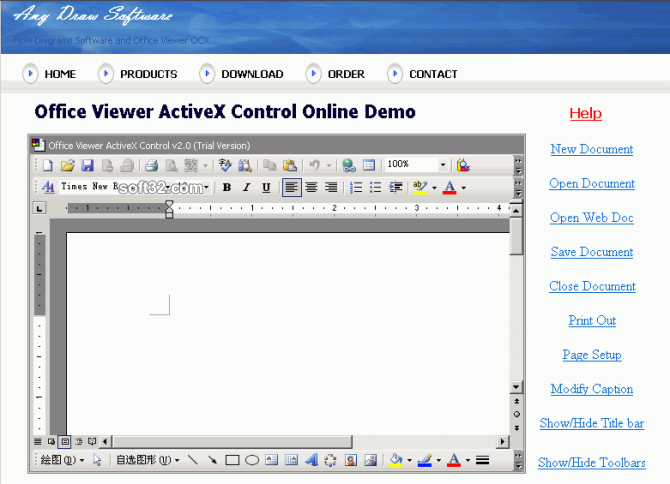Click the Styles and Formatting icon
The width and height of the screenshot is (670, 484).
tap(48, 187)
